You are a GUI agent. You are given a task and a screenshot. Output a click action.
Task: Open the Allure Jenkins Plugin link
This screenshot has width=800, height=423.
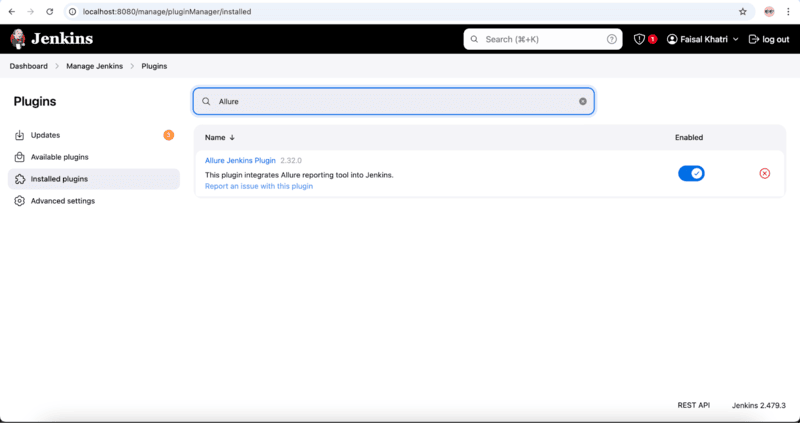coord(240,161)
